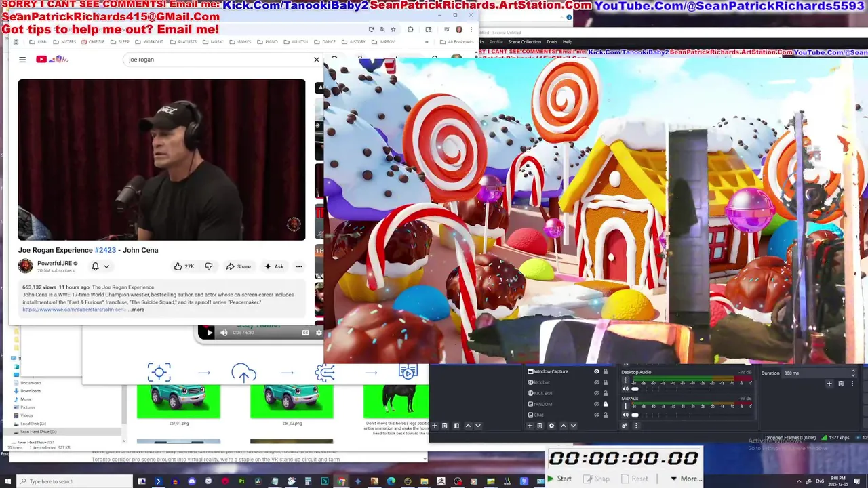The width and height of the screenshot is (868, 488).
Task: Open the OBS Help menu
Action: click(x=567, y=42)
